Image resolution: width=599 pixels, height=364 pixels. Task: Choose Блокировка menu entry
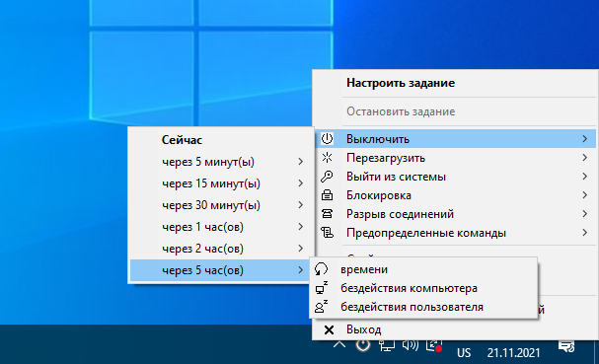coord(455,194)
